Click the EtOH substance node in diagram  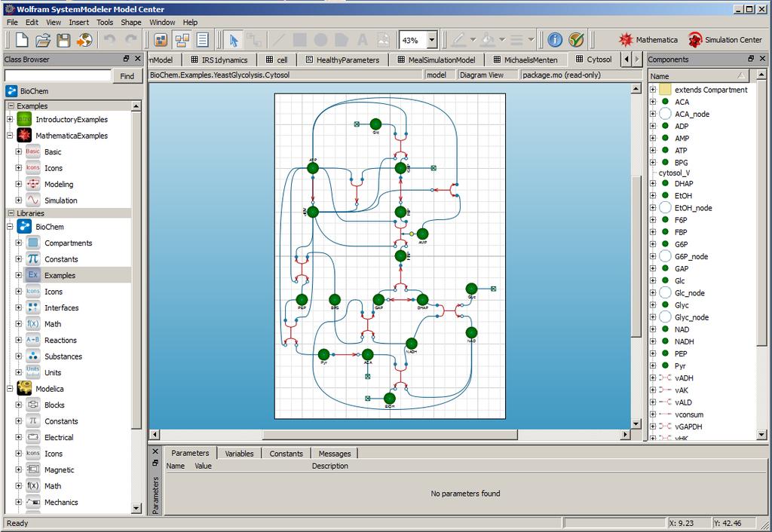(390, 398)
